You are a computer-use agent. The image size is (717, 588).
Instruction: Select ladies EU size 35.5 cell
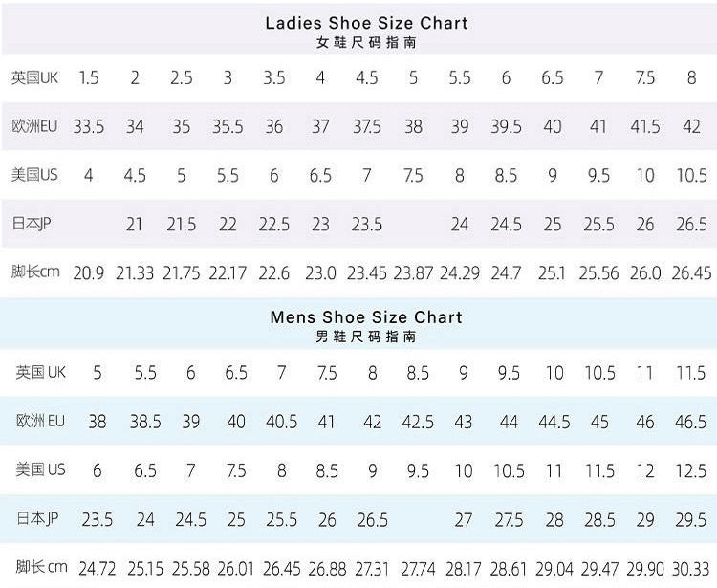coord(228,126)
